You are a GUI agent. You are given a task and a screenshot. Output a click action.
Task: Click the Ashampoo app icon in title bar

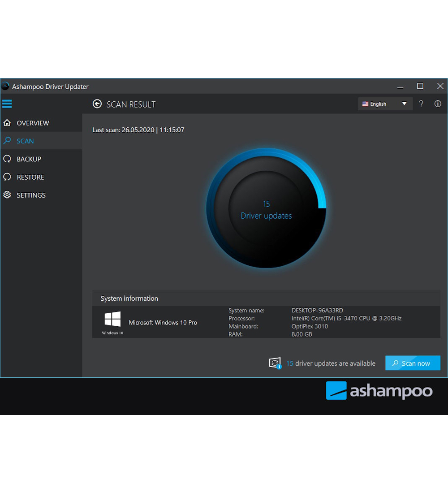tap(5, 86)
